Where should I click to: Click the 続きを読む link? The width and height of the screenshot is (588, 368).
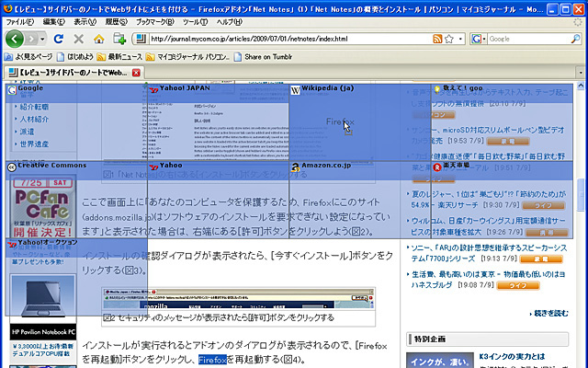[x=550, y=313]
